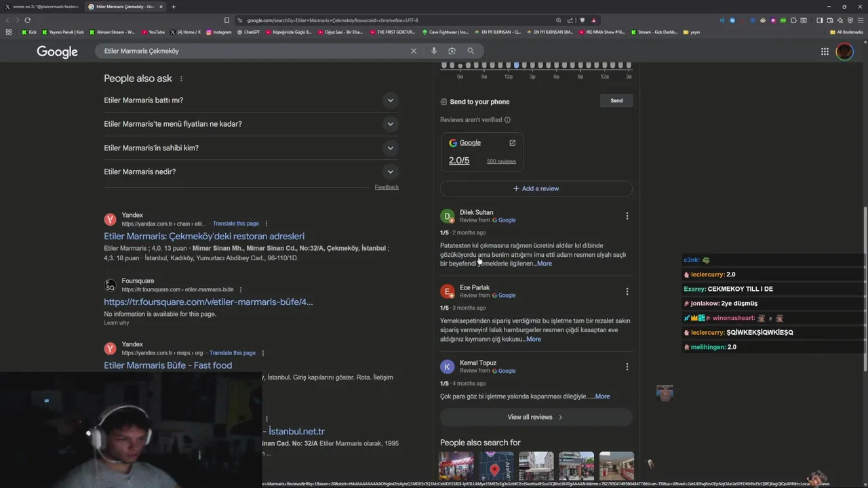This screenshot has height=488, width=868.
Task: Select the highlighted blue popular times bar
Action: click(x=516, y=65)
